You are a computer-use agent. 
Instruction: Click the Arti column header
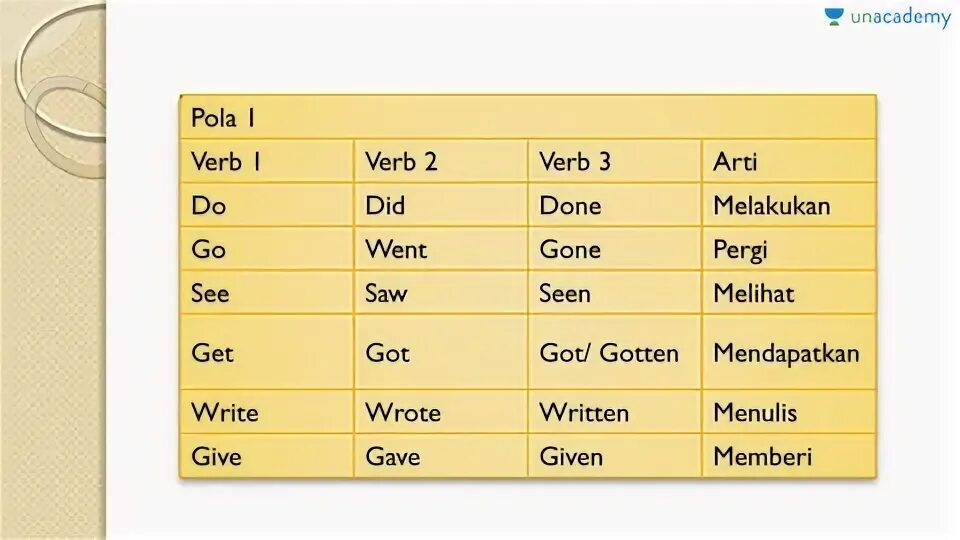pyautogui.click(x=789, y=161)
